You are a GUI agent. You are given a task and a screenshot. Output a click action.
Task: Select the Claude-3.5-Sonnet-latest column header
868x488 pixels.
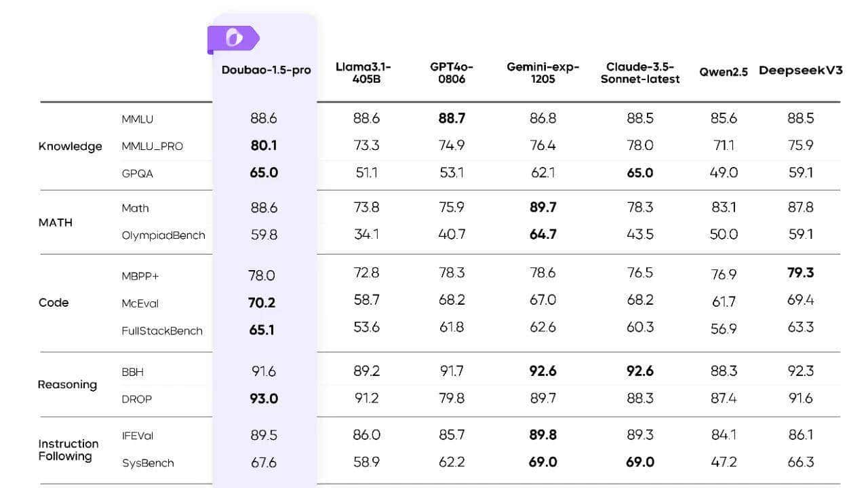(640, 72)
